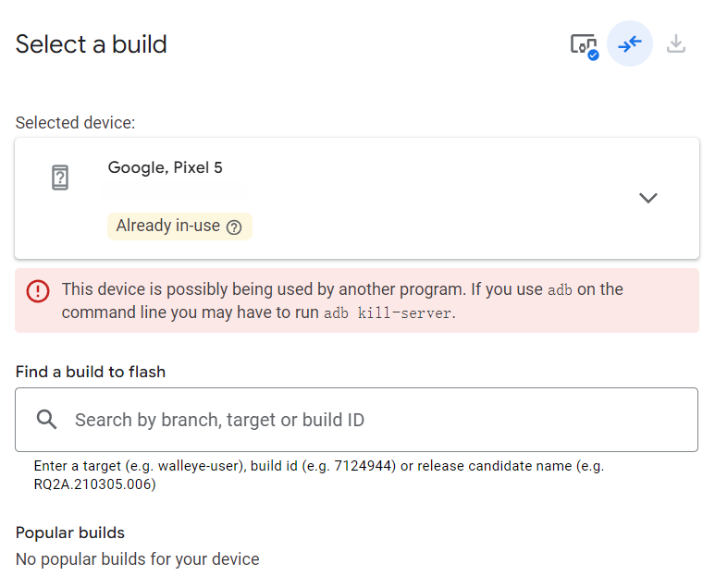The width and height of the screenshot is (715, 588).
Task: Click the No popular builds message
Action: pyautogui.click(x=138, y=559)
